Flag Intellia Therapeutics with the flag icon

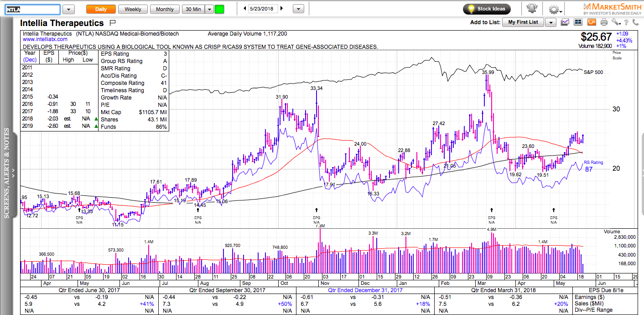coord(113,22)
